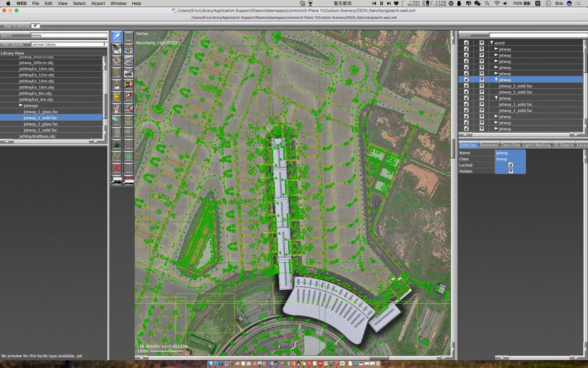
Task: Choose the dotted String tool
Action: [129, 144]
